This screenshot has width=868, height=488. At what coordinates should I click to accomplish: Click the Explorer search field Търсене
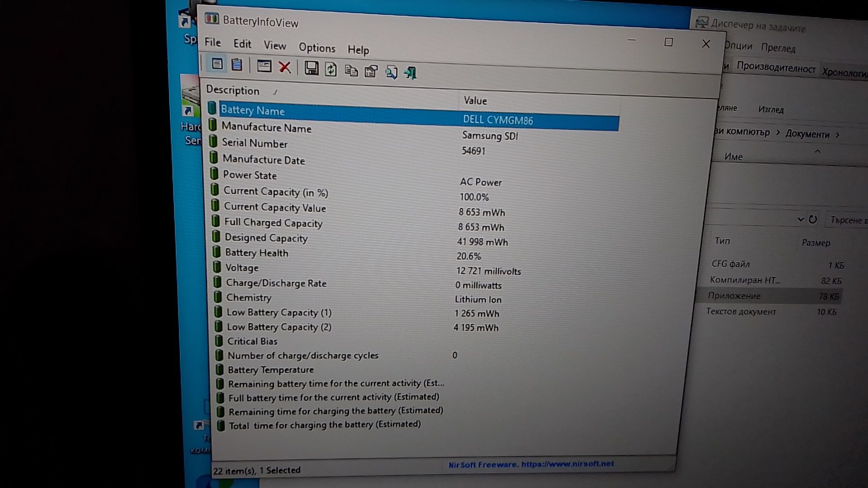846,220
